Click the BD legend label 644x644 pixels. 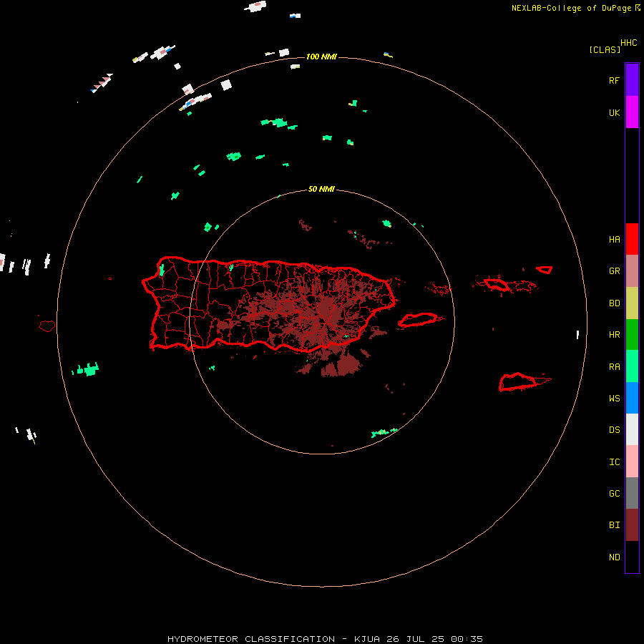(x=614, y=303)
